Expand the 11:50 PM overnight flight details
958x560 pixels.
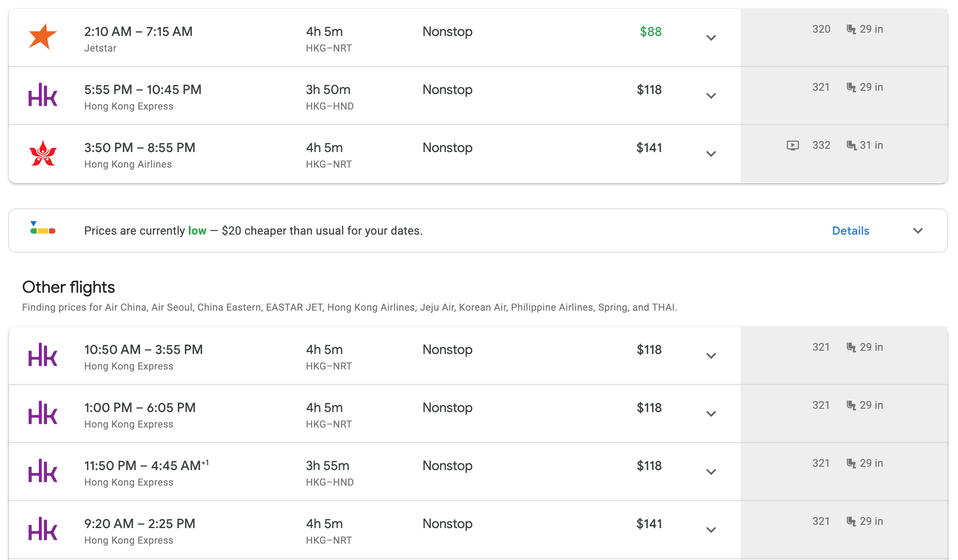click(x=711, y=472)
